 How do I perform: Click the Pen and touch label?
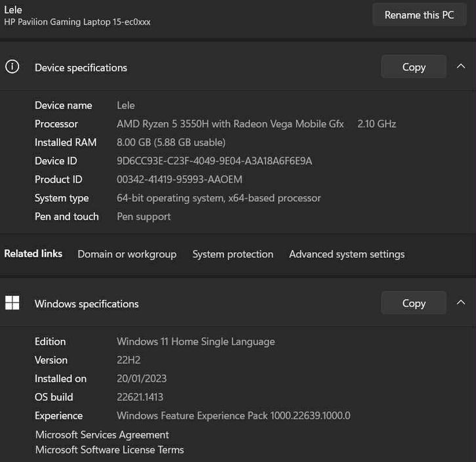pyautogui.click(x=66, y=217)
